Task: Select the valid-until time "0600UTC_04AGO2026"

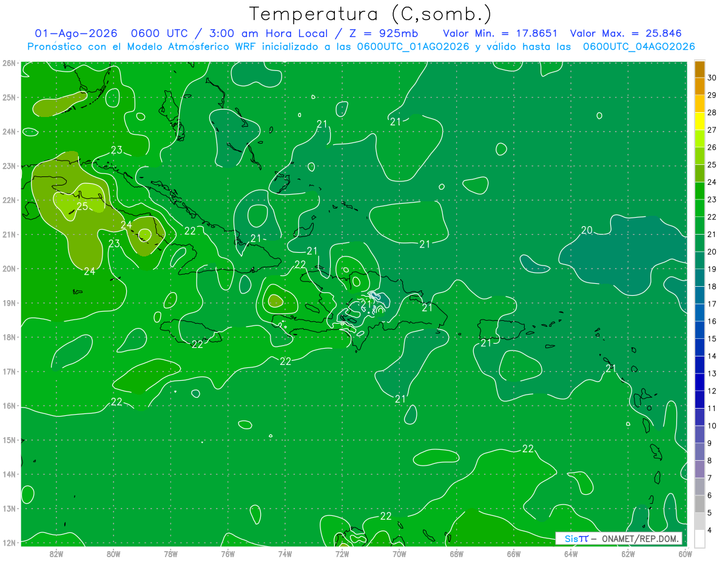Action: (639, 47)
